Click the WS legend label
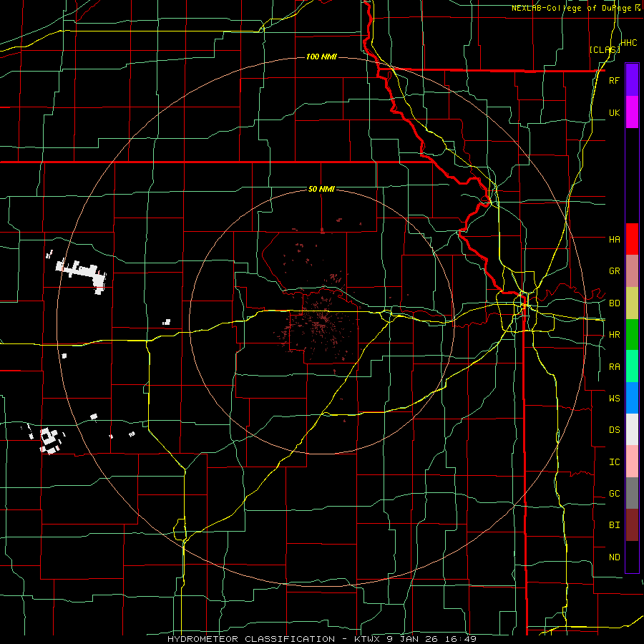 click(614, 398)
